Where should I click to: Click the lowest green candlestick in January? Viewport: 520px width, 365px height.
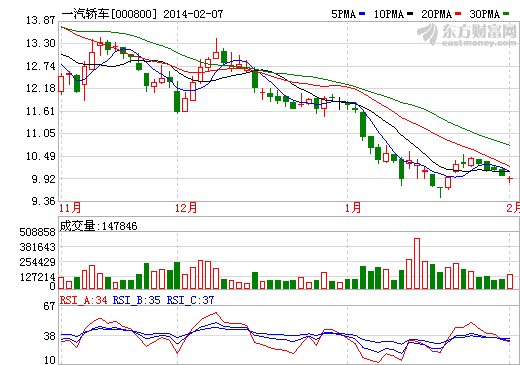tap(440, 192)
